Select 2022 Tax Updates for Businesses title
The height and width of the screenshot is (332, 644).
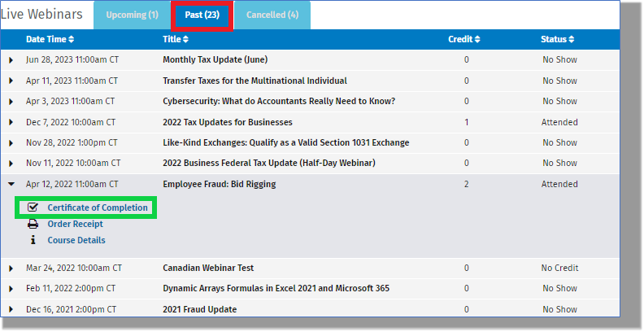pyautogui.click(x=228, y=122)
